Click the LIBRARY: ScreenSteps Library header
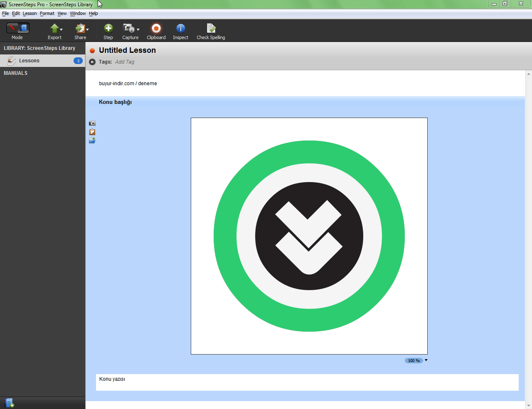Viewport: 532px width, 409px height. [x=39, y=48]
